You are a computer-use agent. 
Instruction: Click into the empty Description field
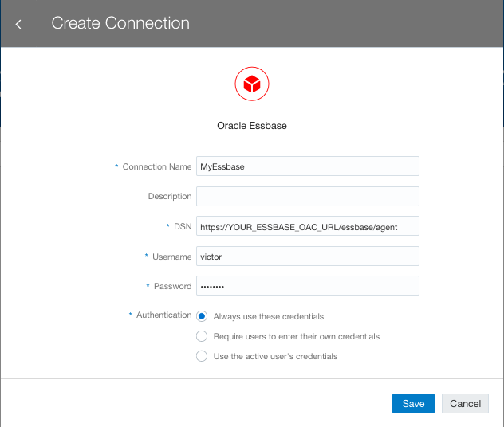click(307, 196)
